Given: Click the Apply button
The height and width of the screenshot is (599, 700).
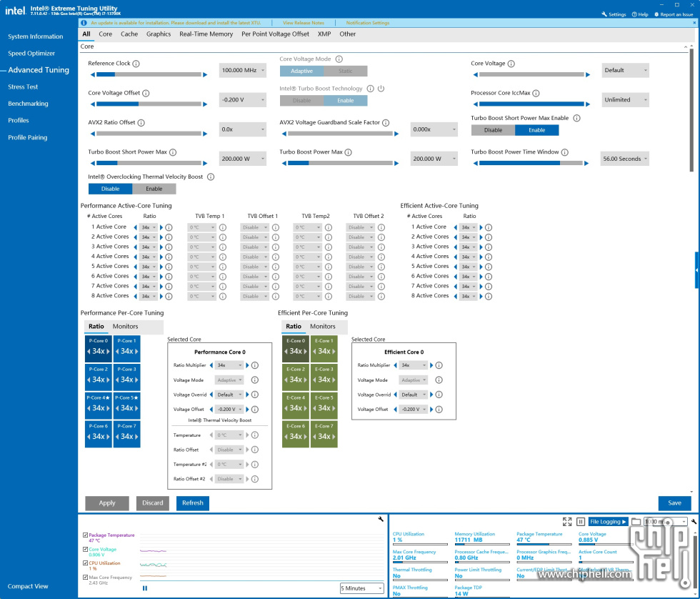Looking at the screenshot, I should (x=107, y=503).
